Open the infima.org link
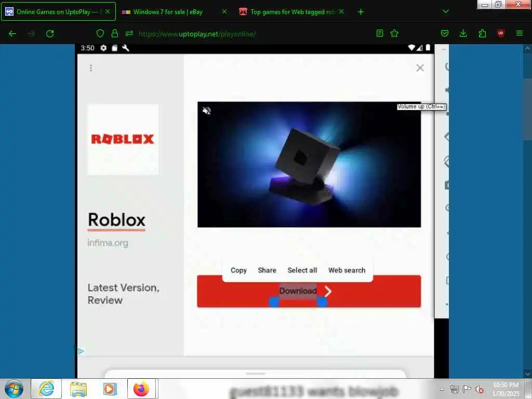532x399 pixels. click(108, 243)
